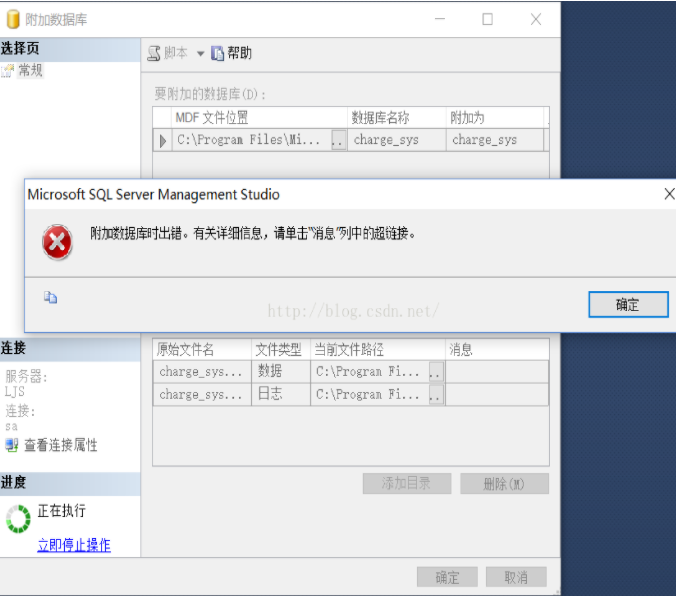Viewport: 676px width, 596px height.
Task: Confirm the error dialog with 确定 button
Action: click(x=628, y=304)
